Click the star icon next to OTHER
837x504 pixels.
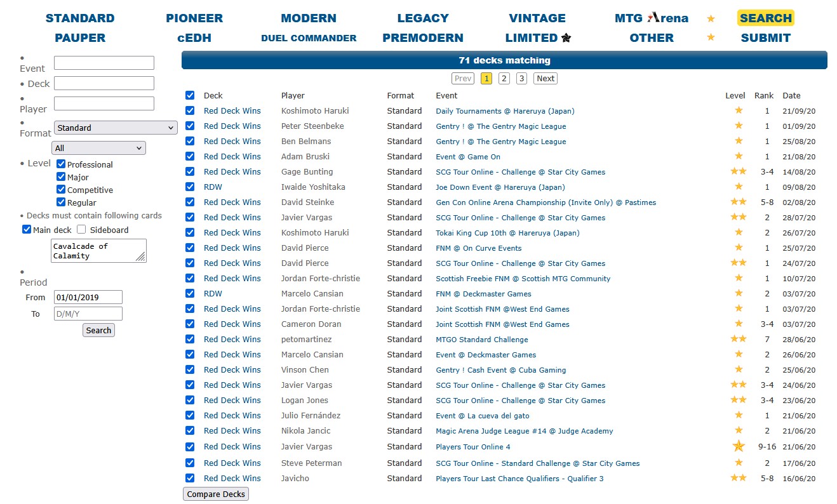(x=711, y=37)
